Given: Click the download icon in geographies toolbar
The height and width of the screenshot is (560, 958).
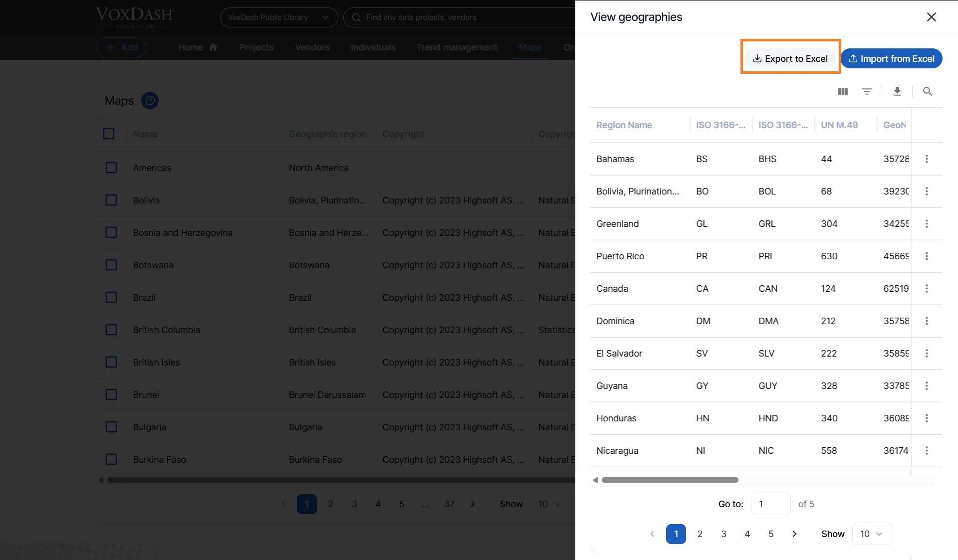Looking at the screenshot, I should (x=897, y=91).
